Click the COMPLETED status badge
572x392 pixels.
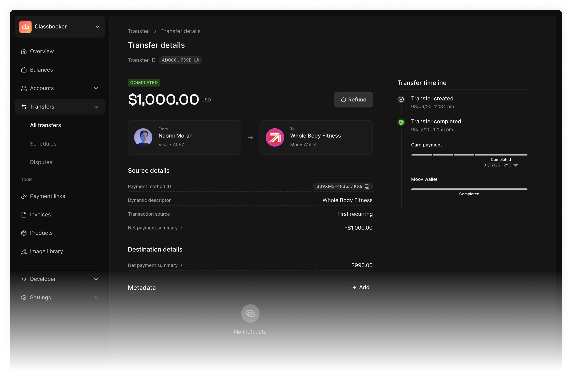pyautogui.click(x=144, y=83)
